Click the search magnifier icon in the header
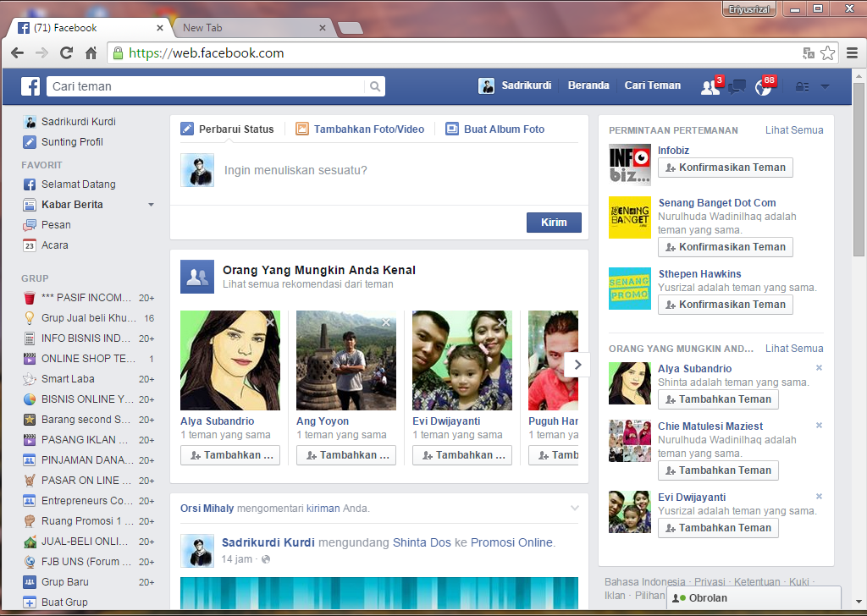Screen dimensions: 867x616 375,86
